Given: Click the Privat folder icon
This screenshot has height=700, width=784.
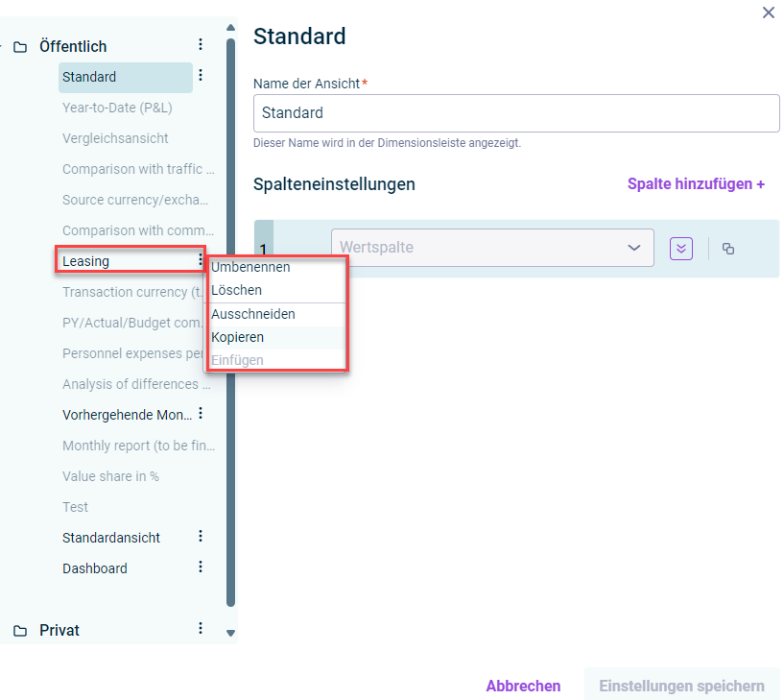Looking at the screenshot, I should 20,631.
